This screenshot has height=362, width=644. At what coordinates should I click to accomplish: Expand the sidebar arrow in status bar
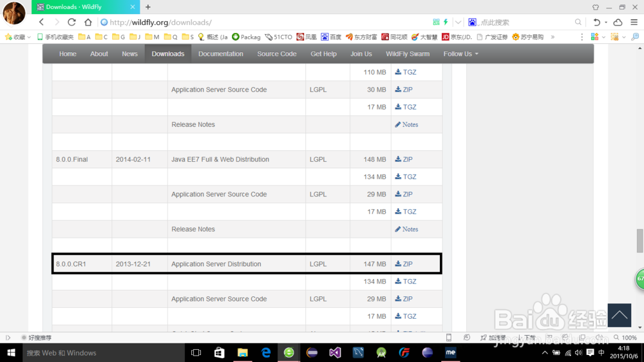[x=8, y=338]
